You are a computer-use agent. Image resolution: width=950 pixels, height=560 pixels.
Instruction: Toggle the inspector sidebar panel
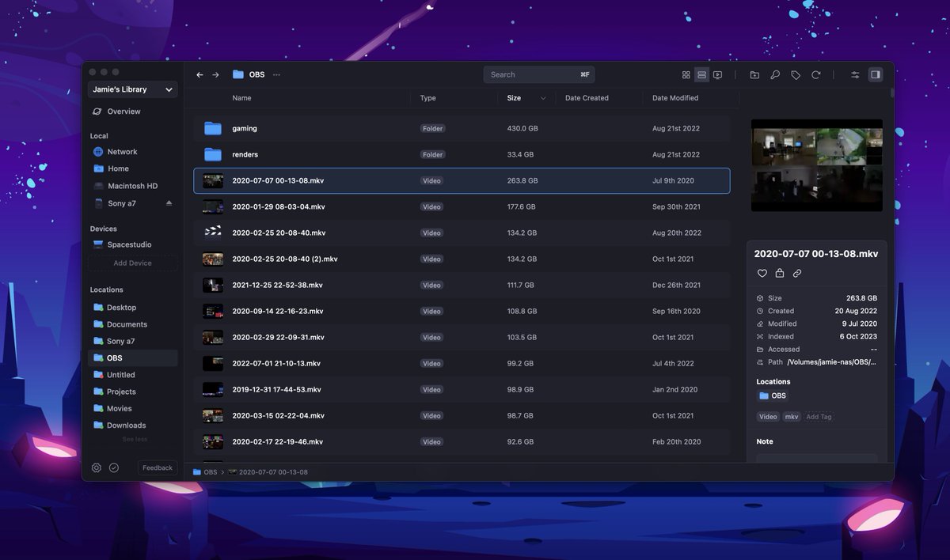pos(875,74)
